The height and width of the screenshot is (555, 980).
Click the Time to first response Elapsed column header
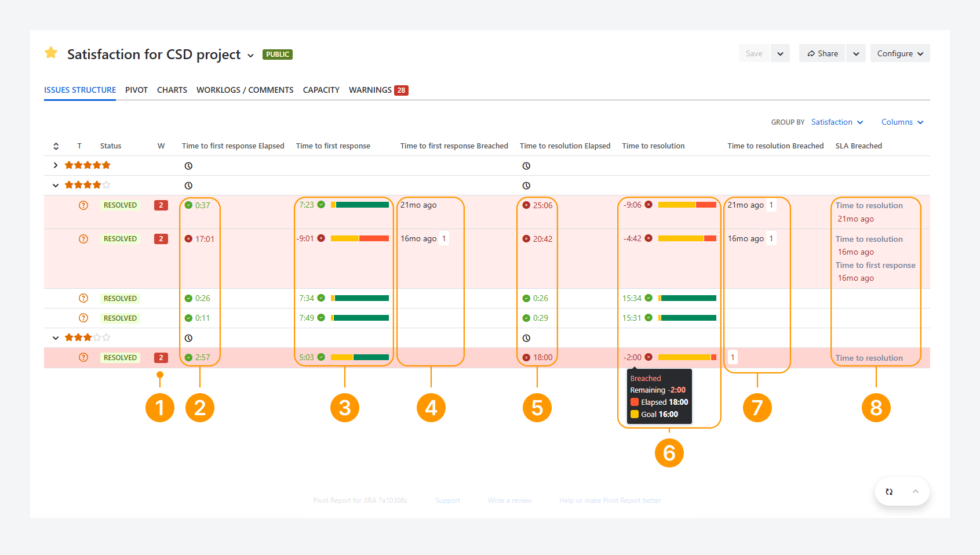pos(233,146)
